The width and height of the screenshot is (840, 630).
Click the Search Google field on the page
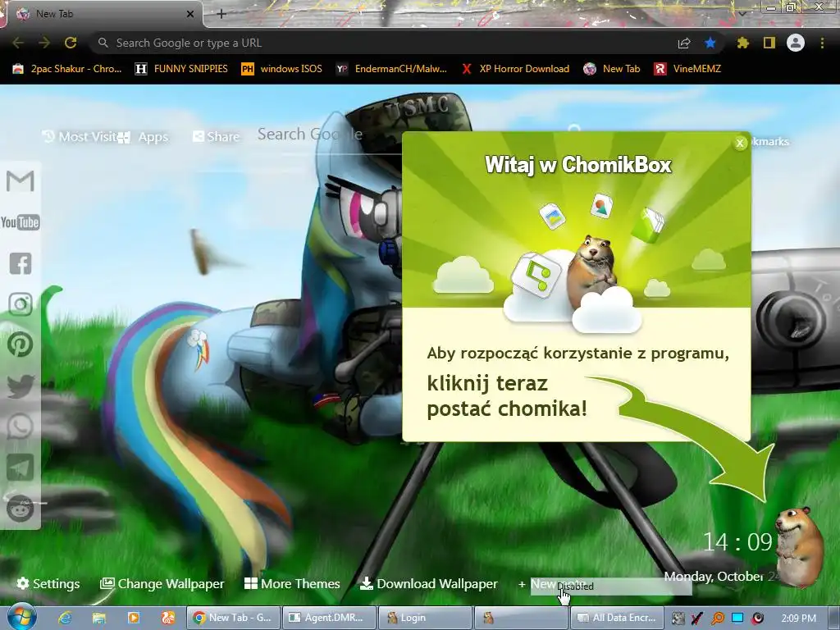328,135
